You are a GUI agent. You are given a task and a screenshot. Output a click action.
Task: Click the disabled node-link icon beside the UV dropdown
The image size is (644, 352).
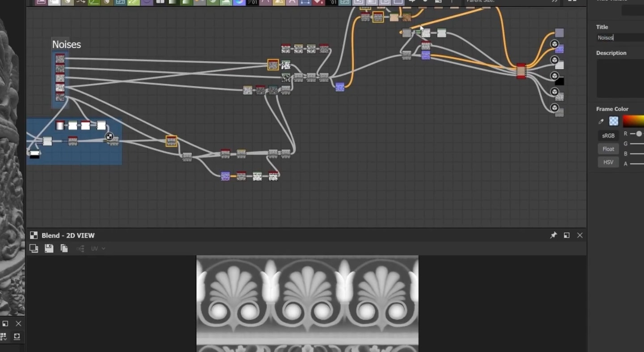tap(80, 249)
